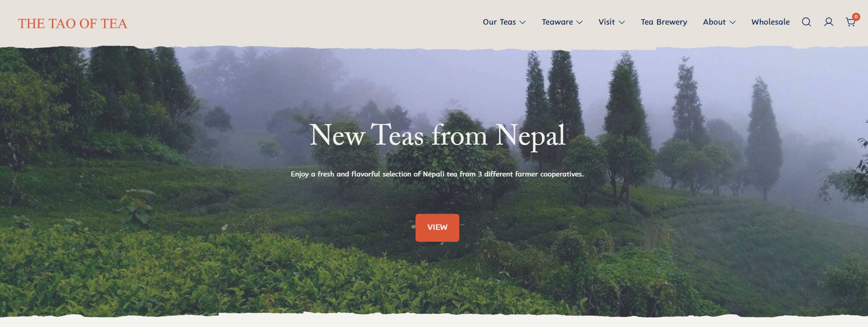Select the Our Teas menu label
Image resolution: width=868 pixels, height=327 pixels.
pos(499,22)
